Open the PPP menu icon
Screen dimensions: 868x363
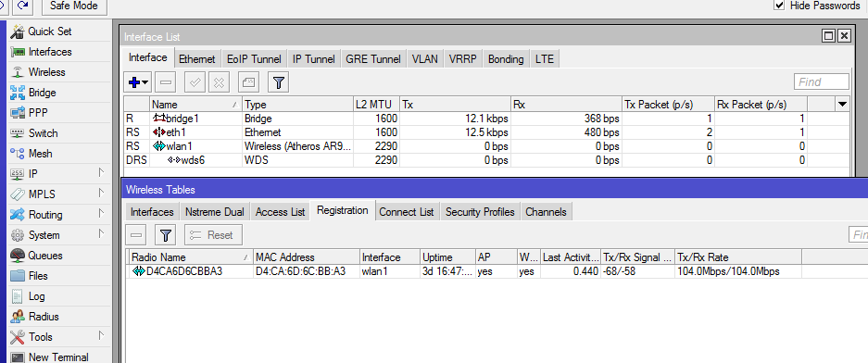(x=19, y=113)
